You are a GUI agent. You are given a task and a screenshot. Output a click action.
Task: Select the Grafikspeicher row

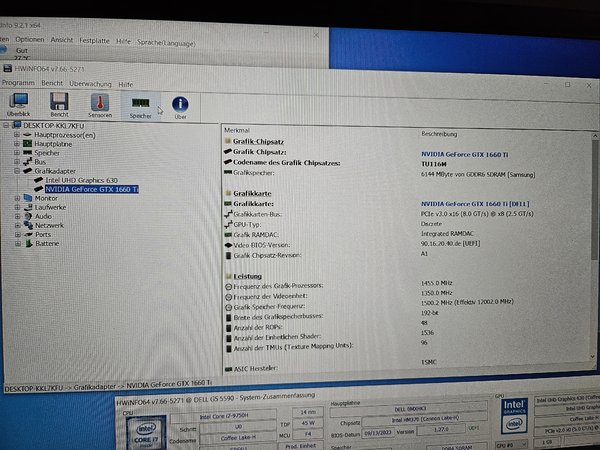coord(380,173)
